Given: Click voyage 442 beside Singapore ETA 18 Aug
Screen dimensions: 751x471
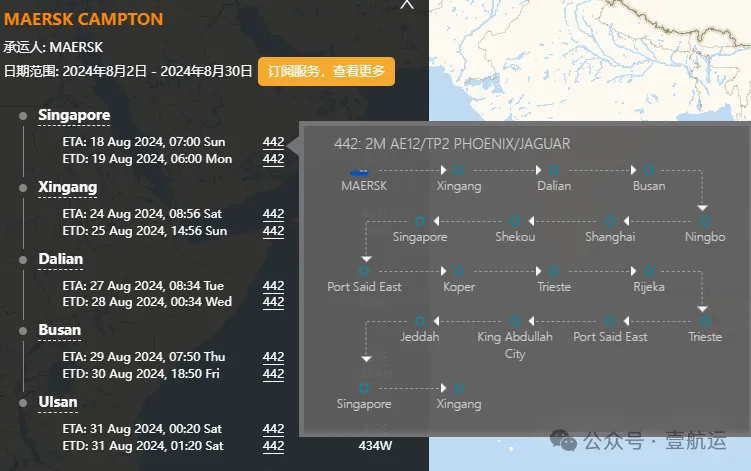Looking at the screenshot, I should pyautogui.click(x=273, y=142).
